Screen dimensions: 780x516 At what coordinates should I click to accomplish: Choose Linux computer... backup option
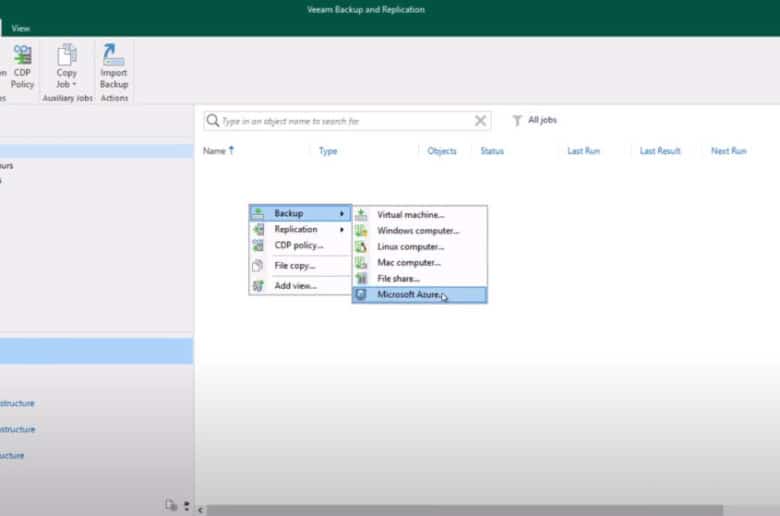[420, 247]
